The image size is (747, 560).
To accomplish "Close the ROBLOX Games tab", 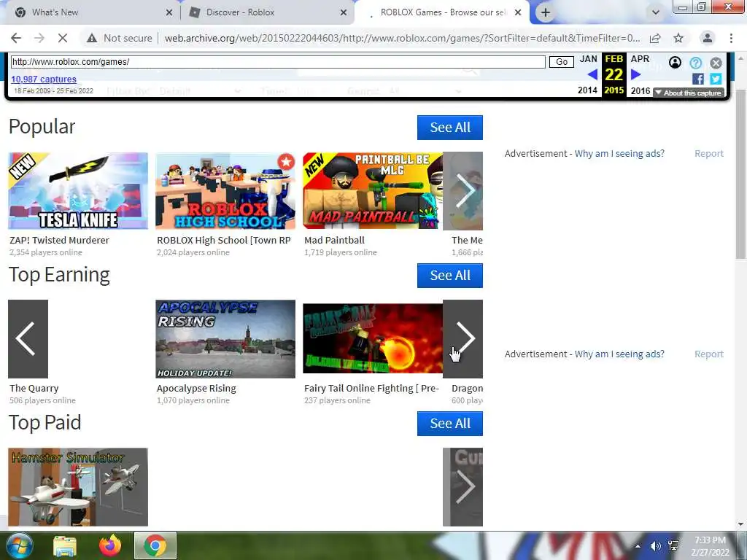I will [x=518, y=12].
